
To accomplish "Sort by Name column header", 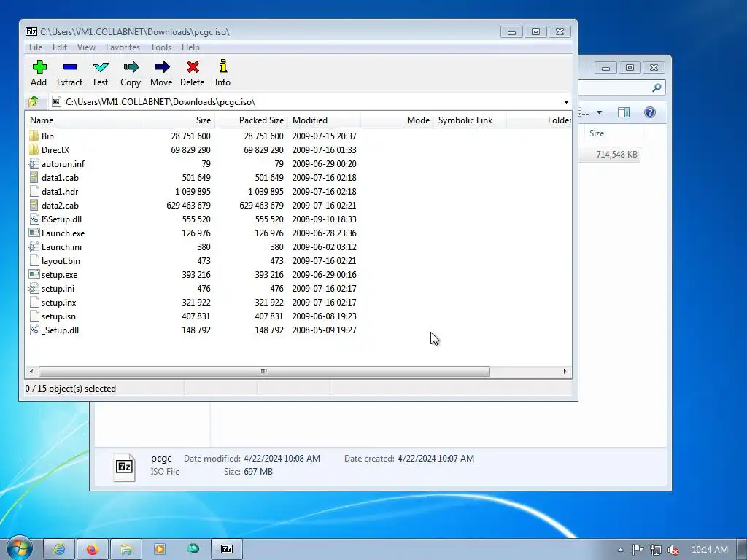I will click(83, 120).
